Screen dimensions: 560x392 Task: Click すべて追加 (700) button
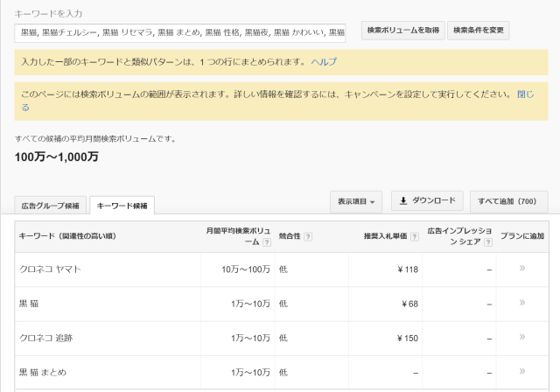pos(509,202)
